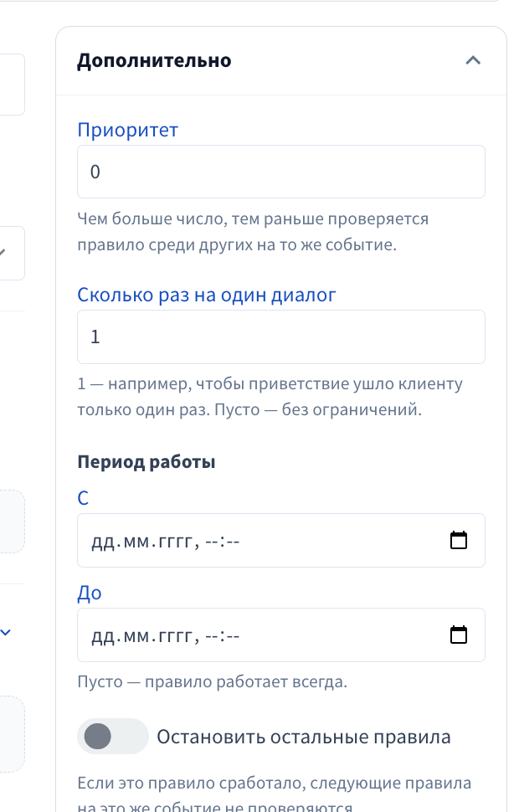Click hint text Если это правило сработало

[274, 795]
